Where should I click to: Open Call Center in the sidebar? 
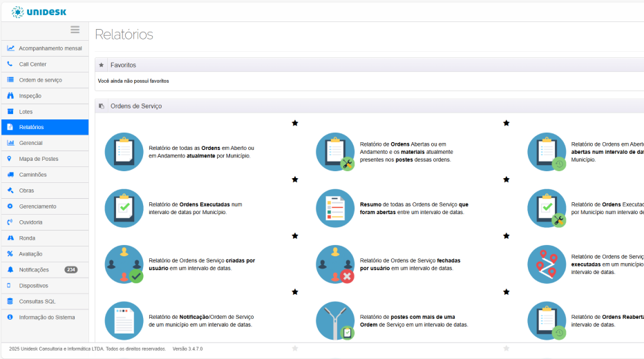coord(32,64)
